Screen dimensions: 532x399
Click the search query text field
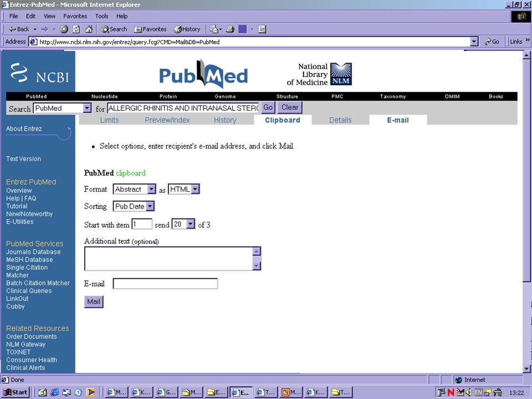point(183,108)
